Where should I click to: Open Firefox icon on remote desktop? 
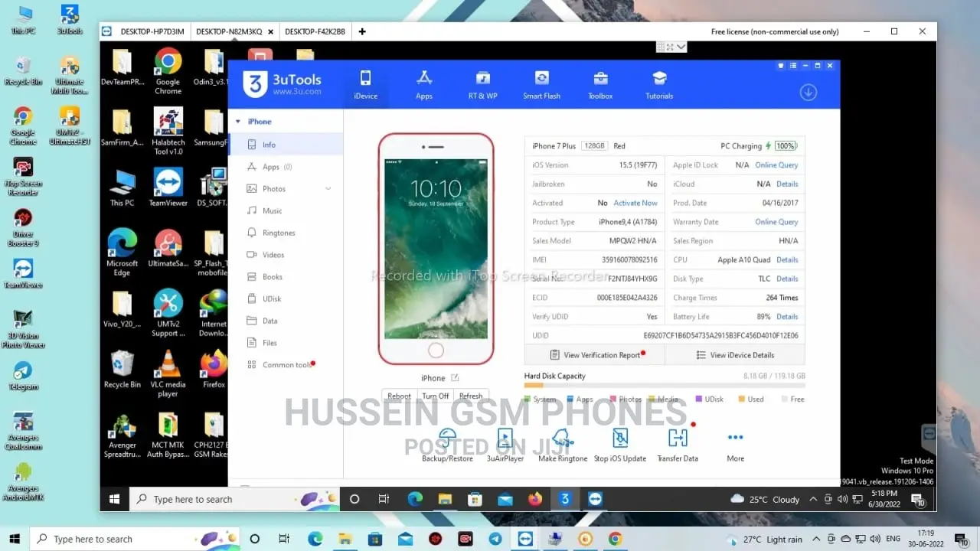coord(214,370)
